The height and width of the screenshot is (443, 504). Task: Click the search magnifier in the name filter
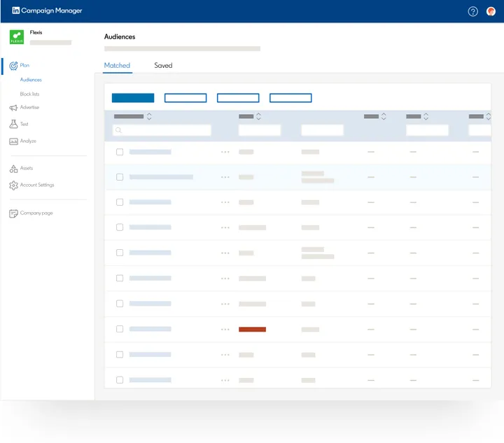click(x=118, y=130)
